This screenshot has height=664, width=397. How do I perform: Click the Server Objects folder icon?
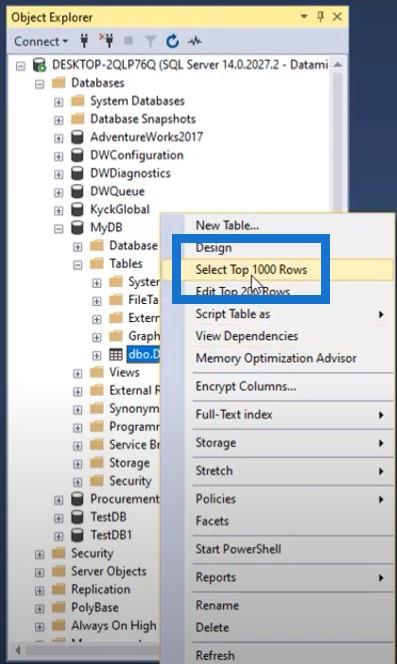[58, 571]
